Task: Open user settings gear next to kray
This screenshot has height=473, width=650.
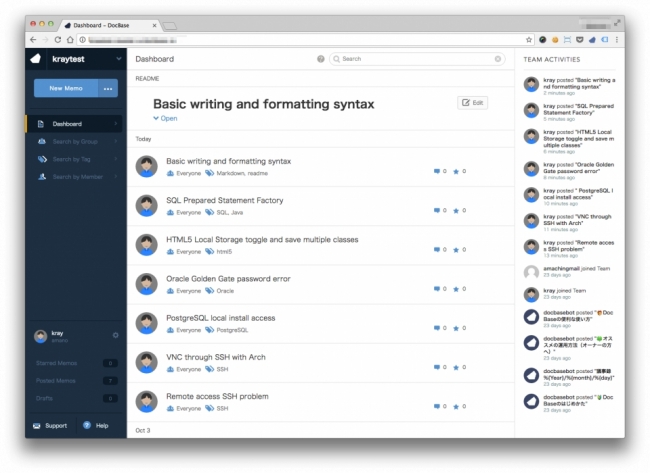Action: (x=116, y=335)
